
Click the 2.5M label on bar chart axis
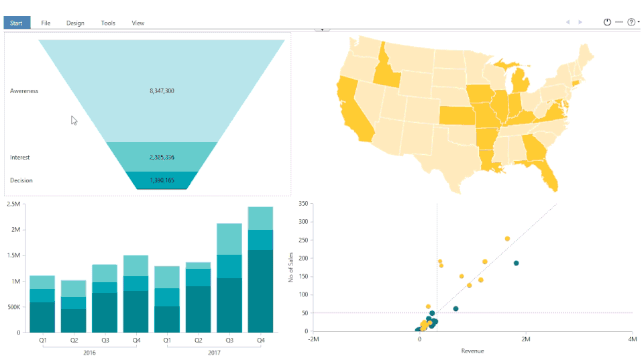tap(13, 204)
